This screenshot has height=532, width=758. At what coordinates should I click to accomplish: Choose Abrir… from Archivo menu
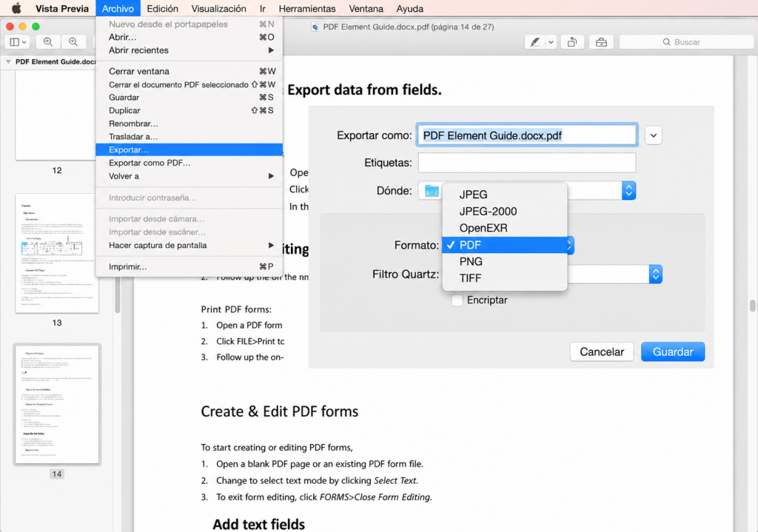coord(189,37)
